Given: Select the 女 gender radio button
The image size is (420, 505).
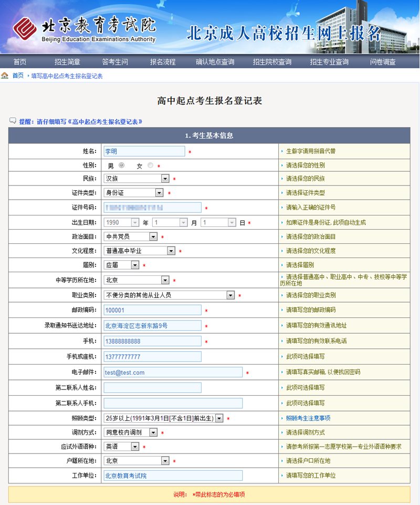Looking at the screenshot, I should (x=151, y=166).
